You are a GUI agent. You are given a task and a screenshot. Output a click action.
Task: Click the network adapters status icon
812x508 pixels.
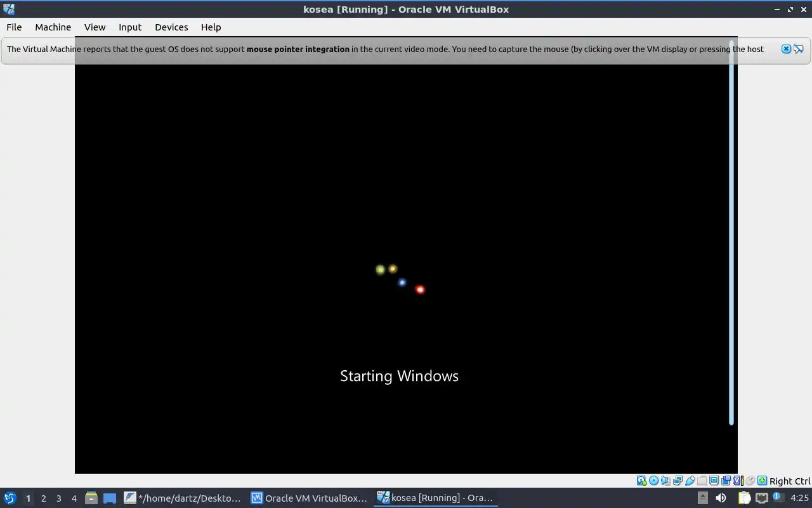[x=678, y=481]
